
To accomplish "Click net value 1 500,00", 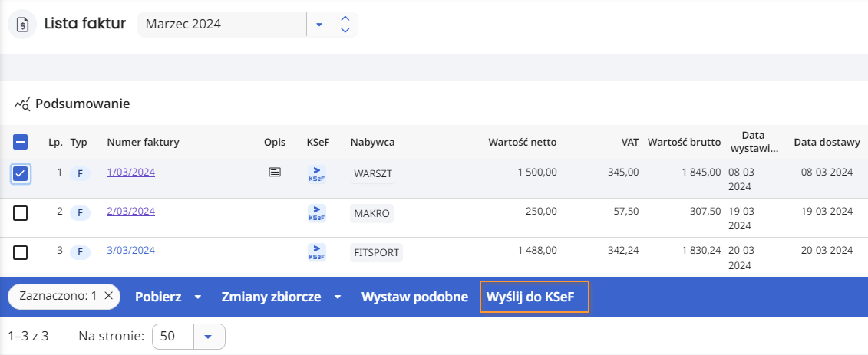I will click(x=537, y=172).
